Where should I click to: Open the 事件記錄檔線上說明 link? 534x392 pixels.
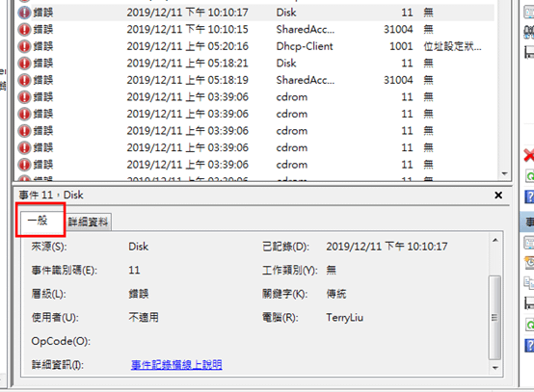(x=176, y=365)
